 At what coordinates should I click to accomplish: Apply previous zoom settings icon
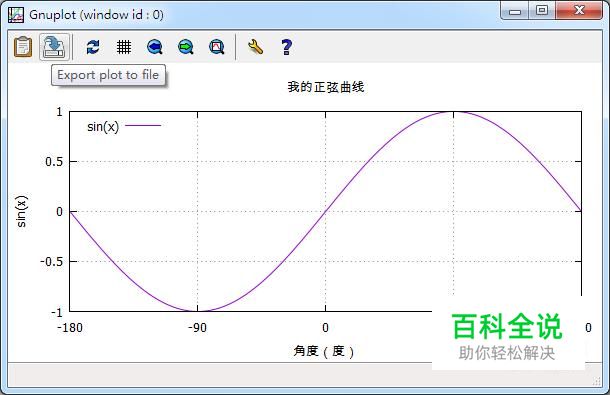[155, 47]
